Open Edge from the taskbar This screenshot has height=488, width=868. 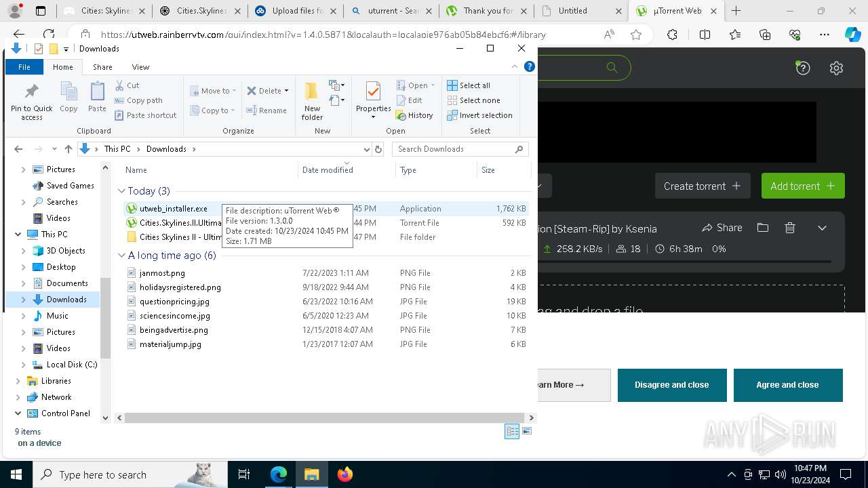click(x=279, y=474)
